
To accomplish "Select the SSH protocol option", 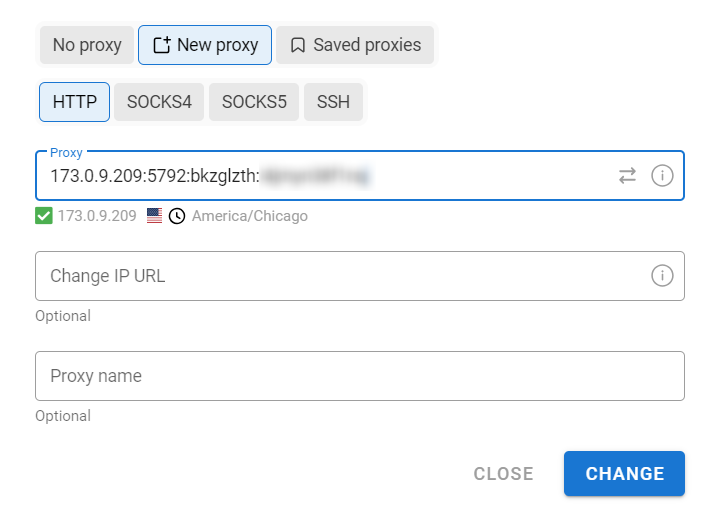I will (333, 102).
